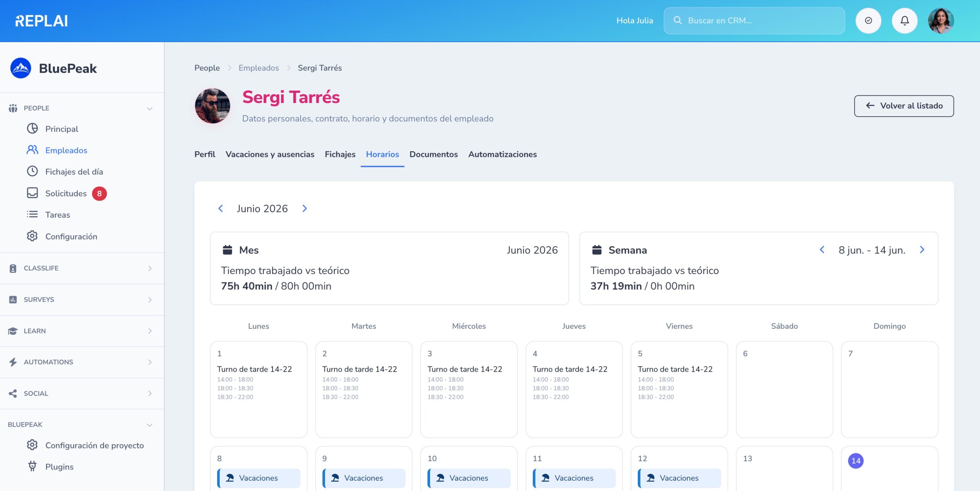Open the check-circle tasks icon in header
Image resolution: width=980 pixels, height=491 pixels.
(868, 21)
